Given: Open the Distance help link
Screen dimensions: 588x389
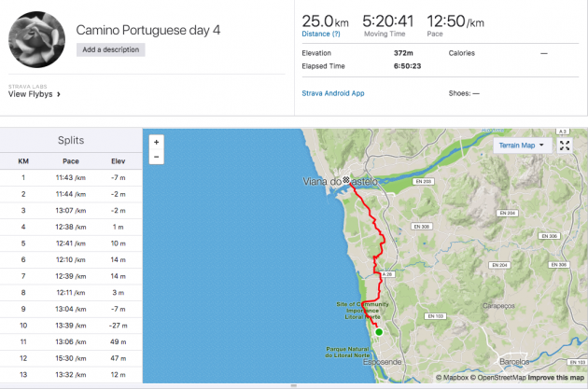Looking at the screenshot, I should 320,34.
